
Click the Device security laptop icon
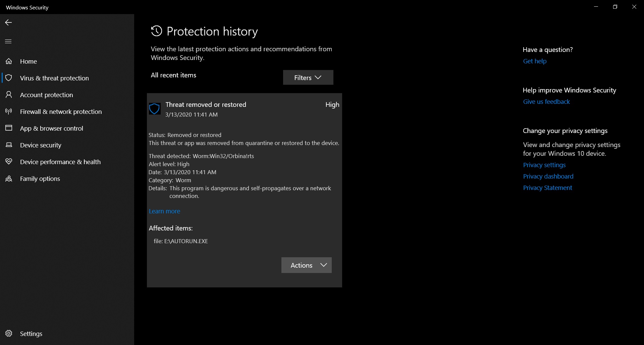pos(9,145)
